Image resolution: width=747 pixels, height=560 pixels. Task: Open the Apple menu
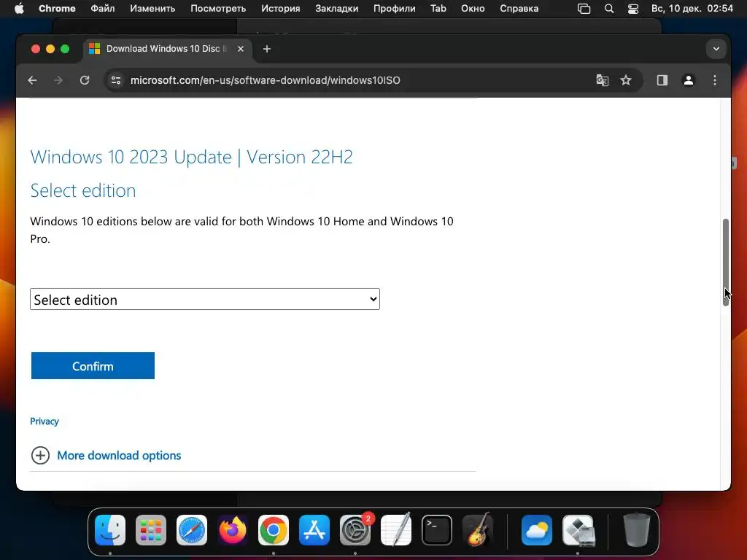[x=19, y=9]
